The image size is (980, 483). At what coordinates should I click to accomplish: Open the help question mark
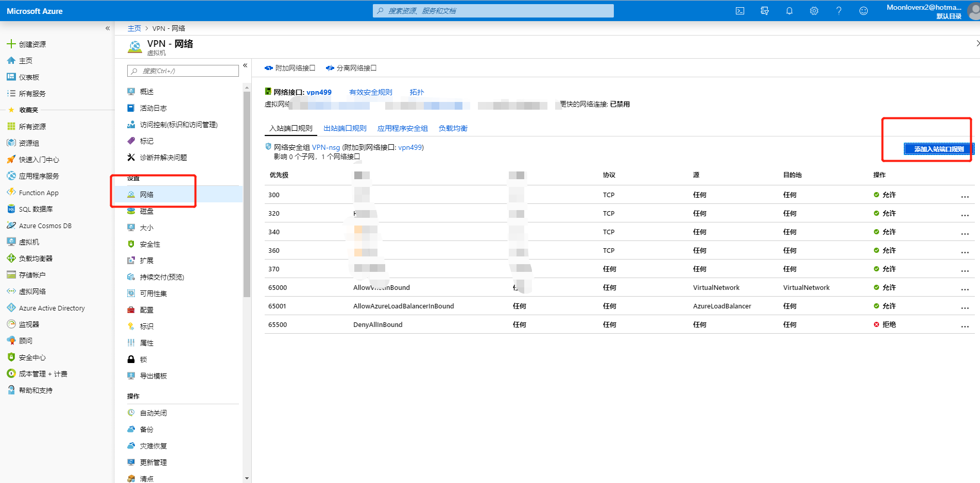[839, 11]
